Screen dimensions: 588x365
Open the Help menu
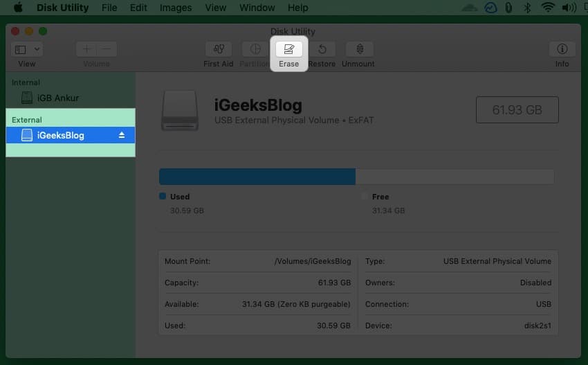pyautogui.click(x=297, y=8)
